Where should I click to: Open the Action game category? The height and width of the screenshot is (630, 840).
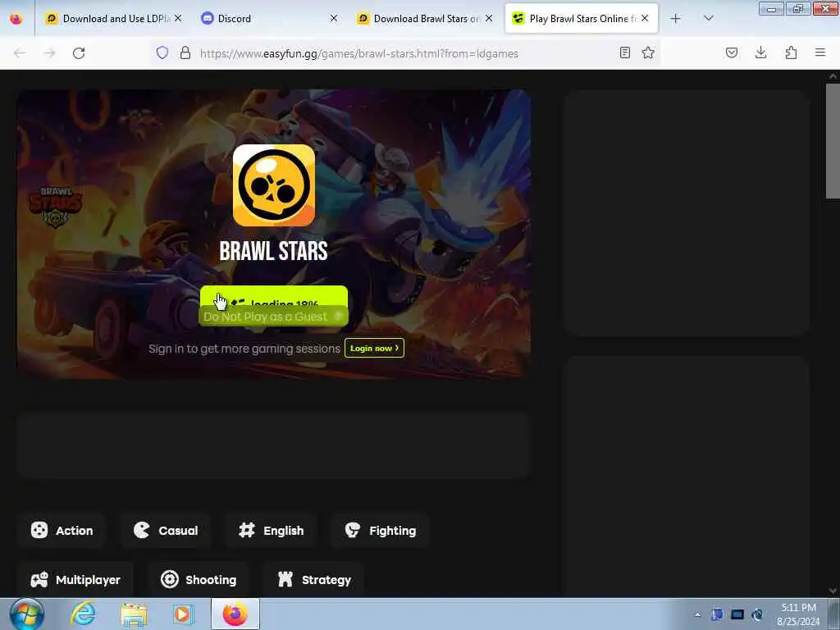click(62, 531)
